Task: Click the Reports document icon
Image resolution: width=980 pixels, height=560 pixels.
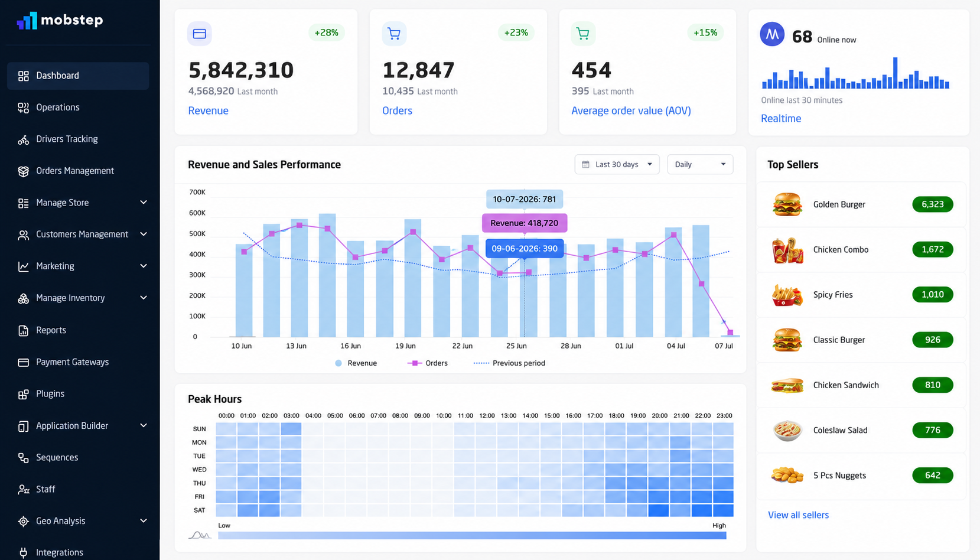Action: coord(24,330)
